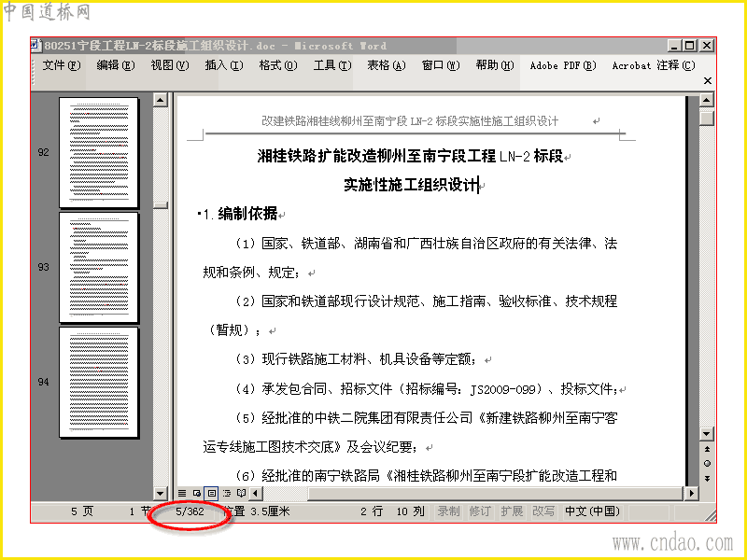The image size is (747, 560).
Task: Go to previous page double-arrow button
Action: pos(707,449)
